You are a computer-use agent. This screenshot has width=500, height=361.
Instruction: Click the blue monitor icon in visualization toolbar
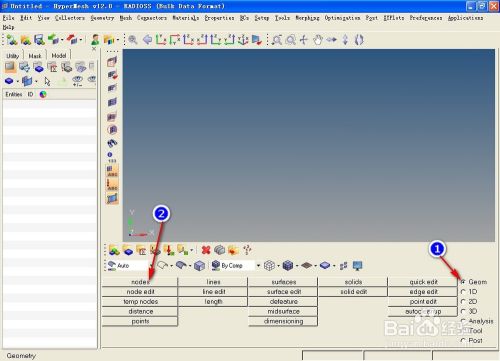[x=358, y=266]
